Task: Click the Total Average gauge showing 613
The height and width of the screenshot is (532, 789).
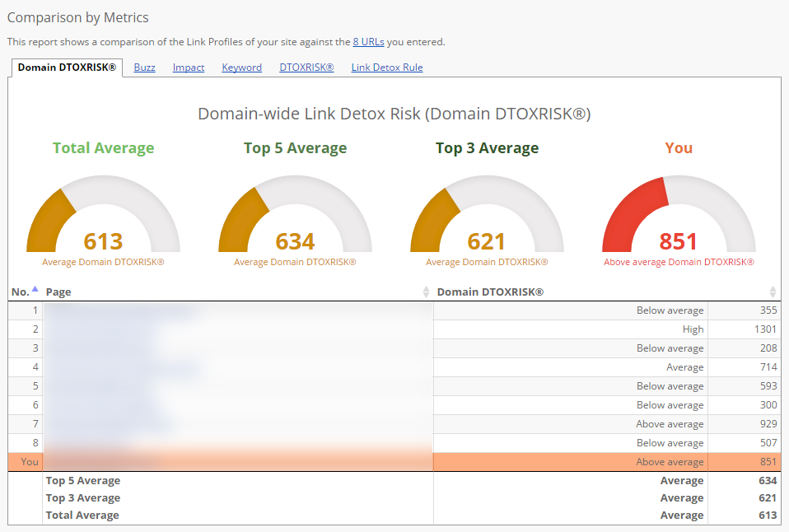Action: tap(103, 218)
